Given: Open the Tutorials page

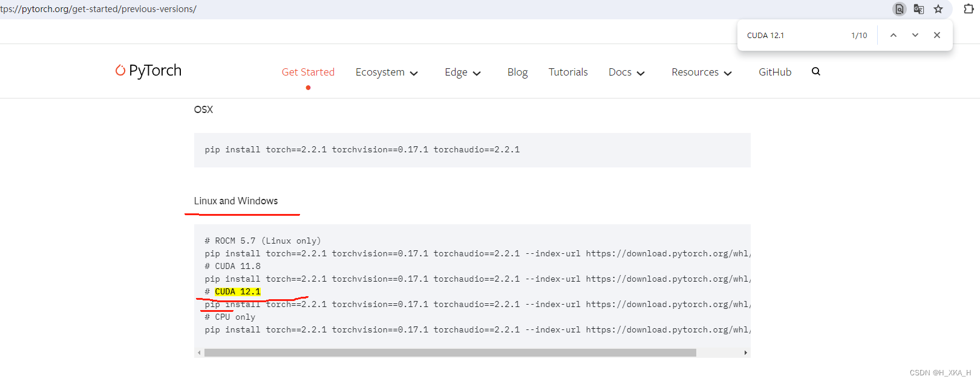Looking at the screenshot, I should pyautogui.click(x=568, y=72).
